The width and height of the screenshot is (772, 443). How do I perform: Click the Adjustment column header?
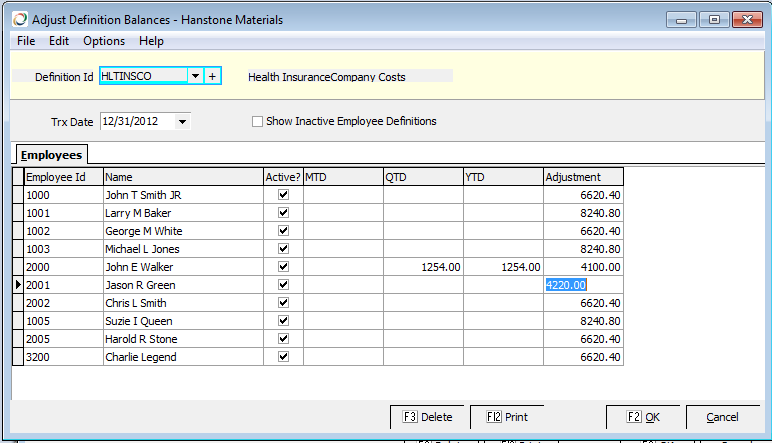[x=583, y=177]
